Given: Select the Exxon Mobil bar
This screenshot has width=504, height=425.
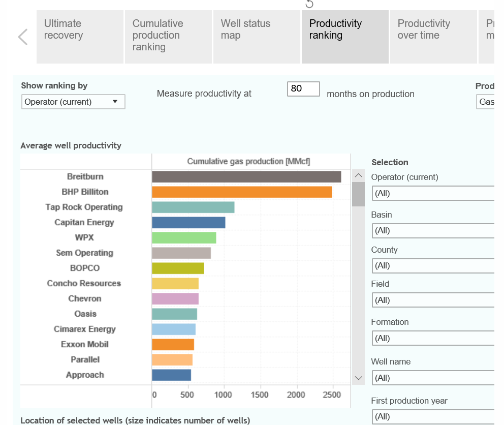Looking at the screenshot, I should coord(173,345).
